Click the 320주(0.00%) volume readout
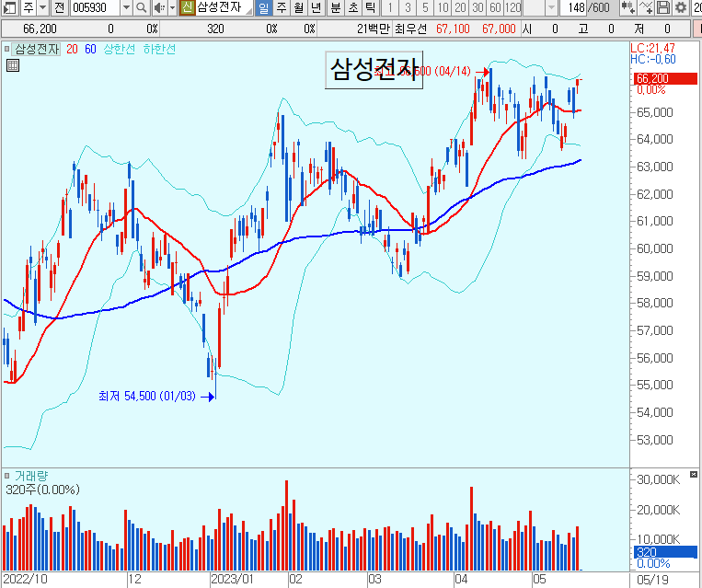 [x=42, y=490]
